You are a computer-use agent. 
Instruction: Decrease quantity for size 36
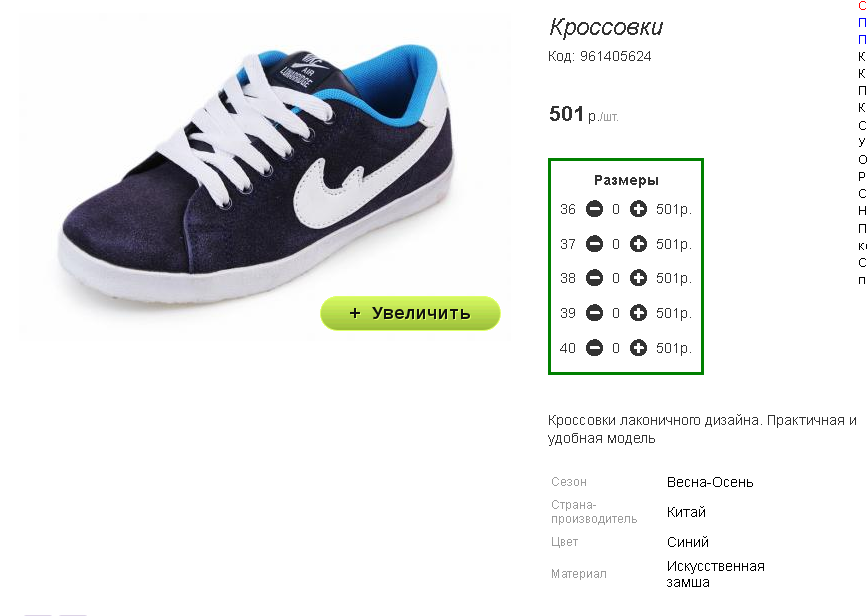(594, 209)
